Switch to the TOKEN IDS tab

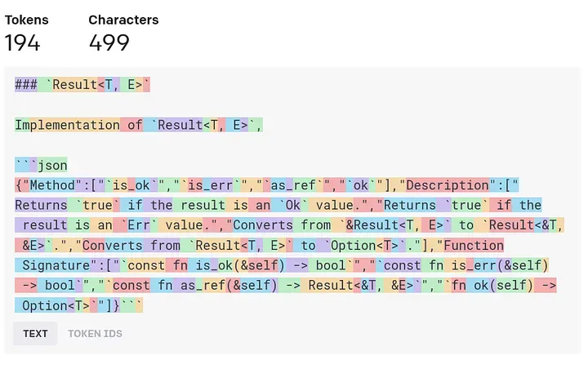pos(95,333)
